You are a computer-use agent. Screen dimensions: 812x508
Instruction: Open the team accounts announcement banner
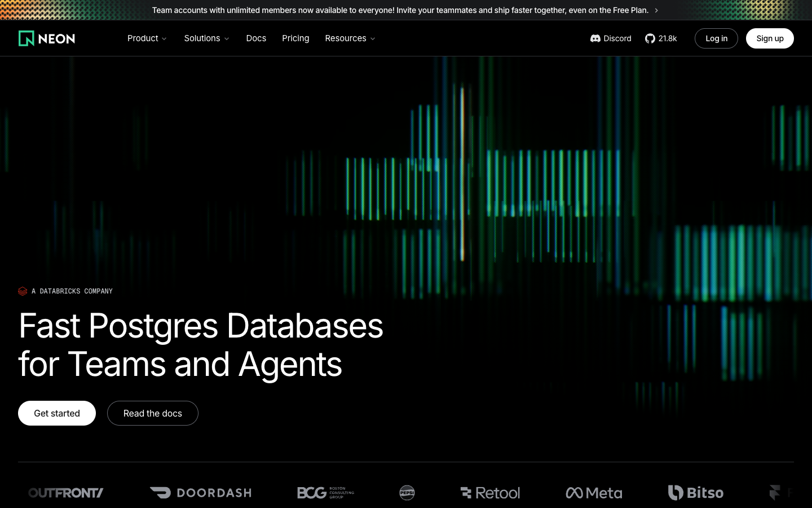click(405, 10)
